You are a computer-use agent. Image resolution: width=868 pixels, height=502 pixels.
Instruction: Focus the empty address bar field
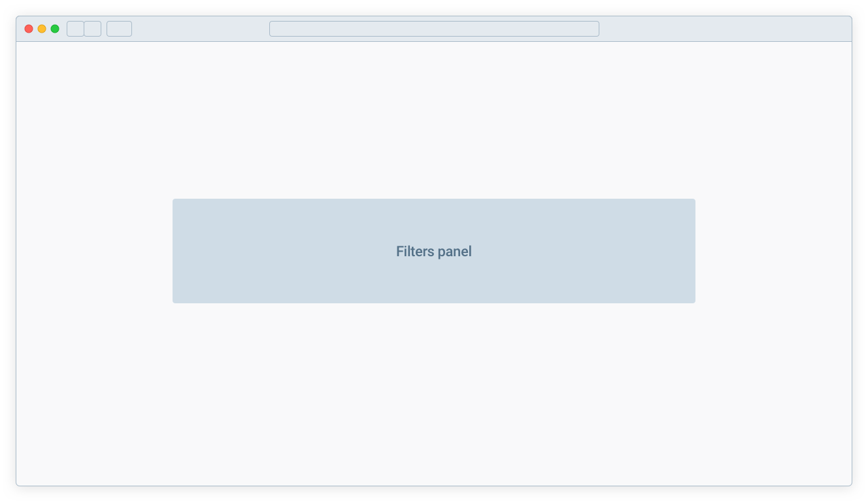tap(434, 29)
